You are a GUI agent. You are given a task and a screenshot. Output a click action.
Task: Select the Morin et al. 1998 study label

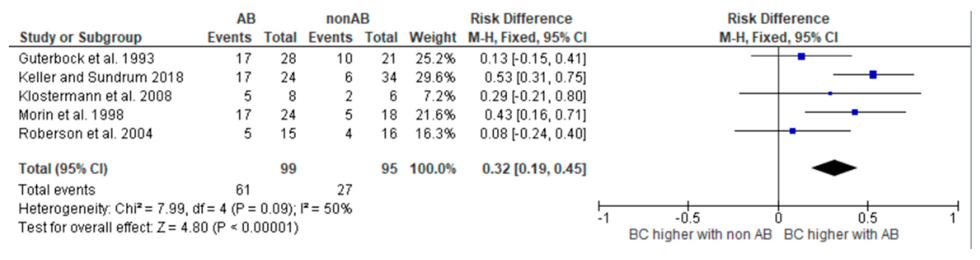tap(71, 115)
